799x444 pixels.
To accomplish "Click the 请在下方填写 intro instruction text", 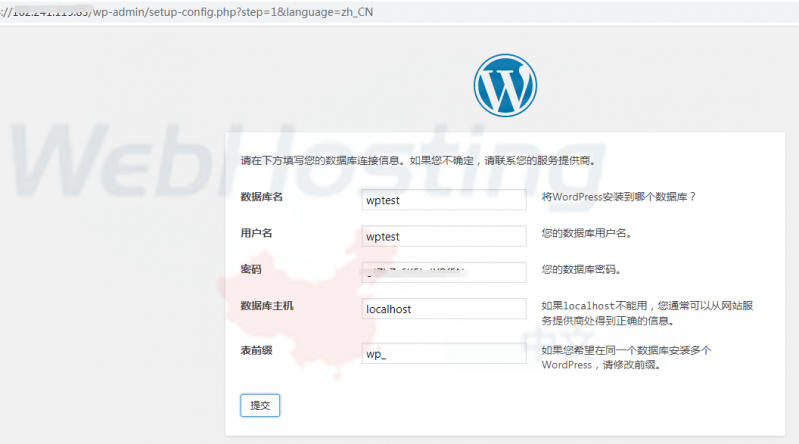I will [418, 160].
